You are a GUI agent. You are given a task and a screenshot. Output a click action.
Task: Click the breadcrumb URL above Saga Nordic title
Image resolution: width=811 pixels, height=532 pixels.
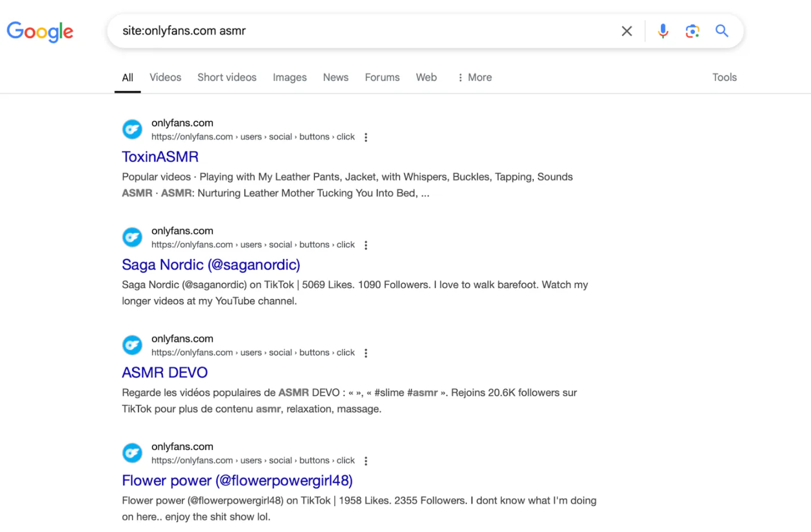pyautogui.click(x=253, y=245)
